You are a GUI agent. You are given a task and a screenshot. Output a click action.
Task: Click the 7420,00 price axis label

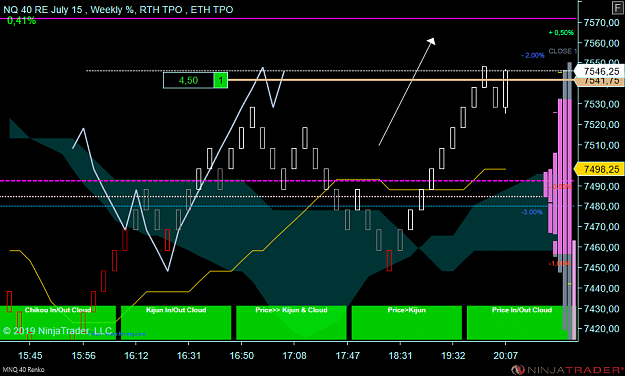pos(601,329)
